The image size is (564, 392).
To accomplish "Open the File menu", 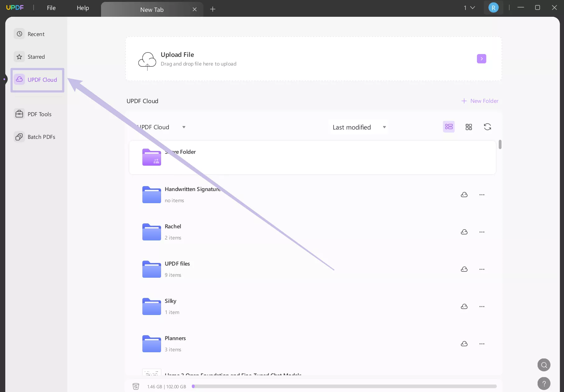I will coord(51,8).
